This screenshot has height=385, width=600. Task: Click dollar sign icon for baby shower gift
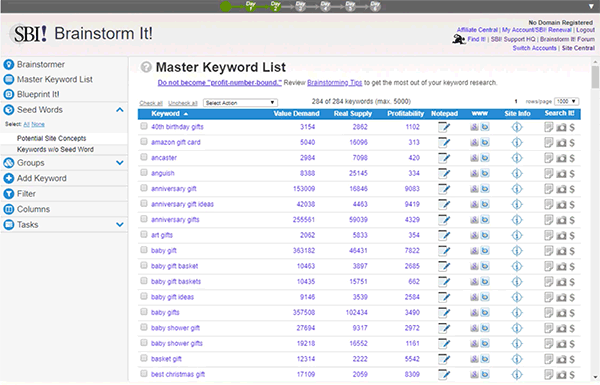(572, 328)
